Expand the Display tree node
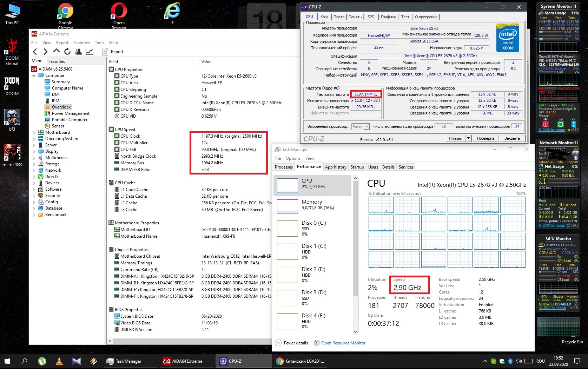This screenshot has width=588, height=369. click(x=34, y=151)
